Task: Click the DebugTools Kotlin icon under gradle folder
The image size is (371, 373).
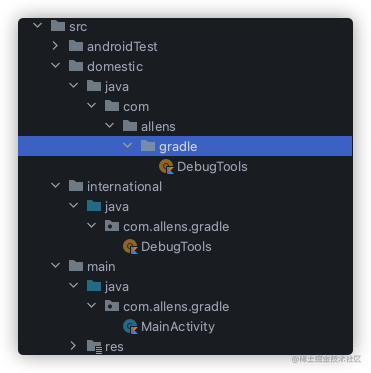Action: point(166,167)
